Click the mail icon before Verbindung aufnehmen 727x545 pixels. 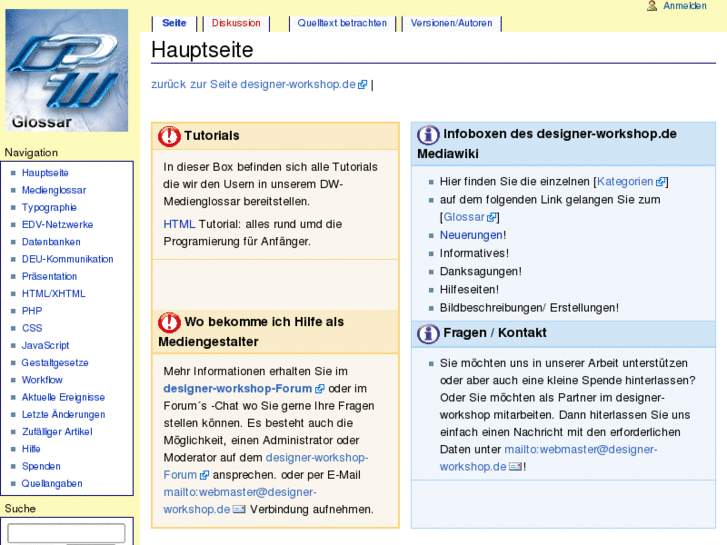coord(239,509)
